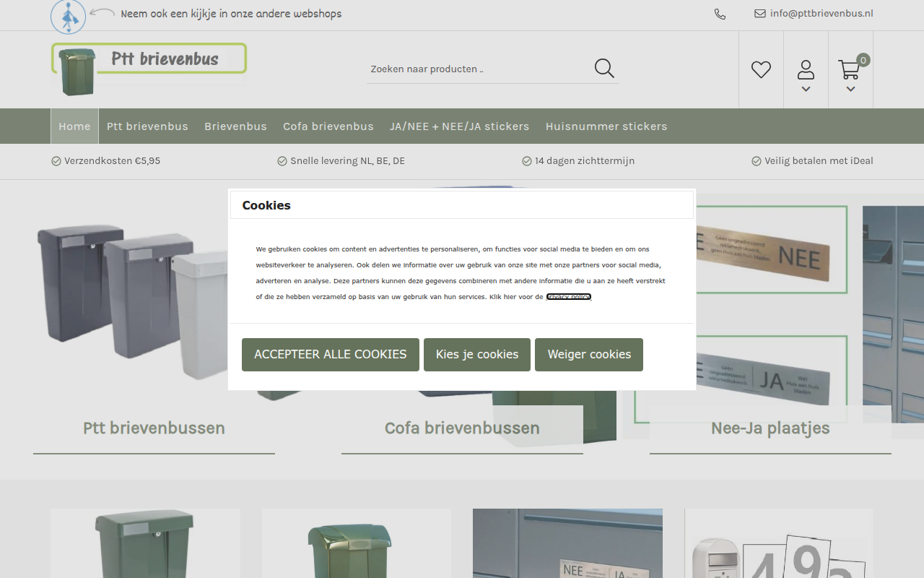The width and height of the screenshot is (924, 578).
Task: Click the Snelle levering checkmark icon
Action: [282, 161]
